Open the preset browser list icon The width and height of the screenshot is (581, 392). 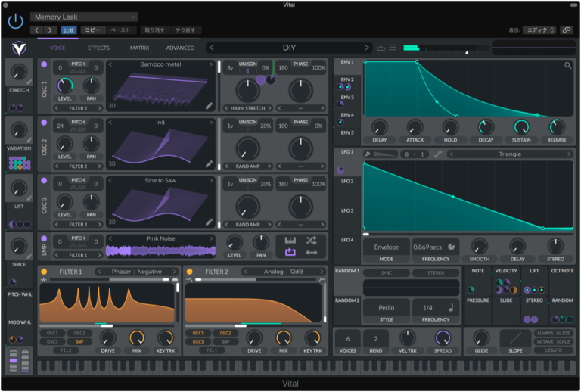point(393,48)
